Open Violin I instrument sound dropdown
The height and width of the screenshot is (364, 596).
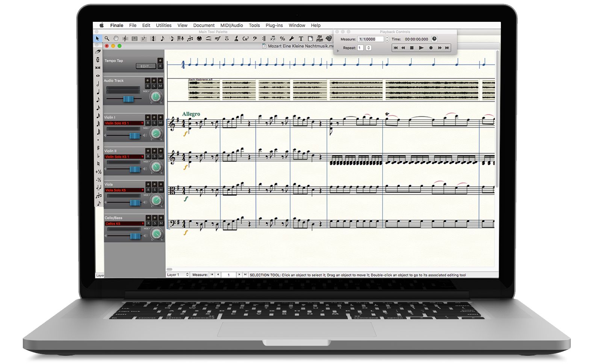124,123
